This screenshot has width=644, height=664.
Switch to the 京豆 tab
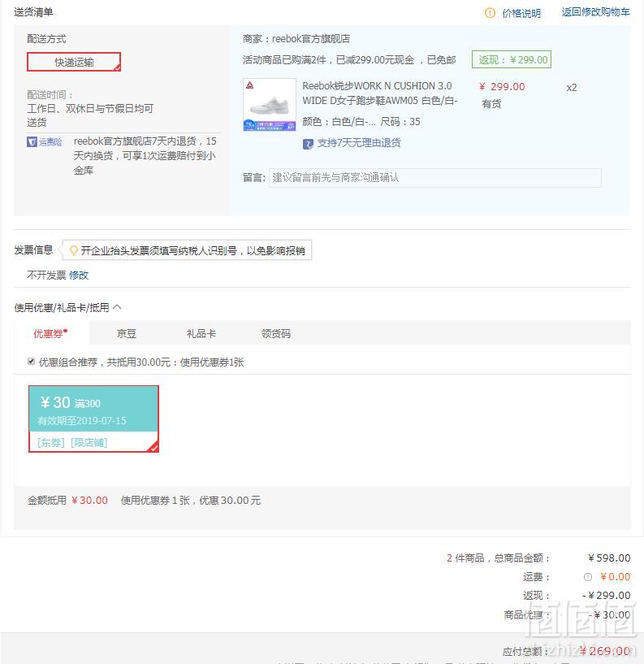[127, 334]
